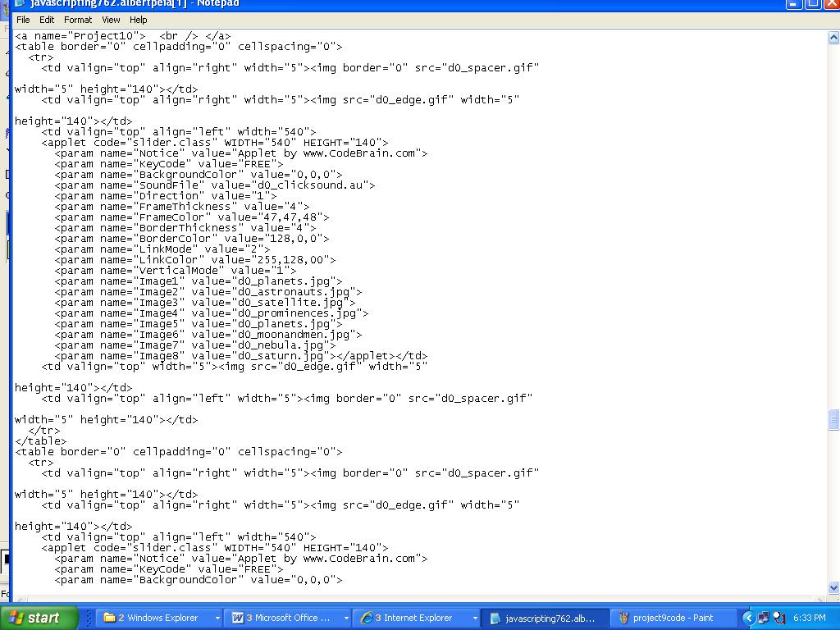
Task: Click the Notepad icon in title bar
Action: (x=20, y=3)
